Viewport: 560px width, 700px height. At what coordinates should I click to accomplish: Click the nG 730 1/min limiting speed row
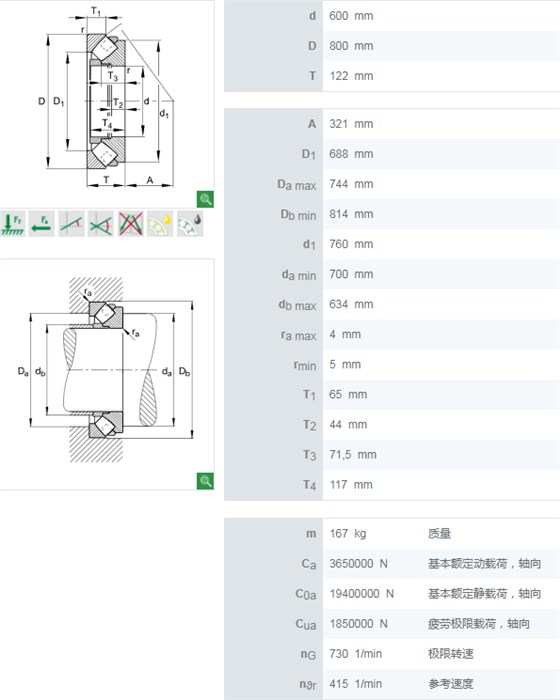[x=392, y=654]
